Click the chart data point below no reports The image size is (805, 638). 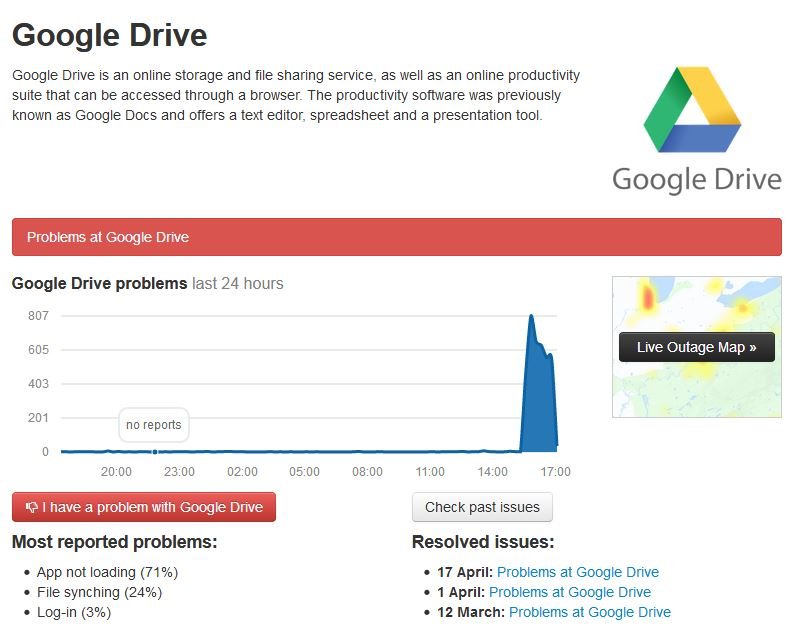(x=154, y=452)
